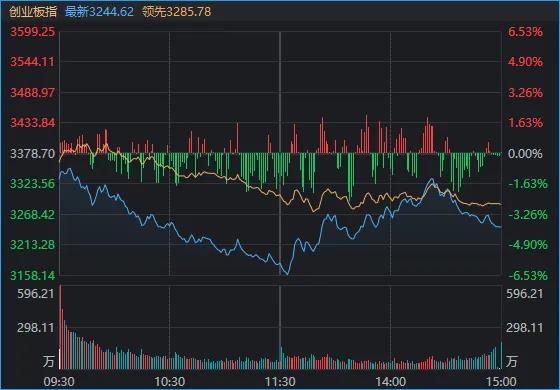The image size is (560, 390).
Task: Click the blue price line lowest point
Action: [x=287, y=274]
